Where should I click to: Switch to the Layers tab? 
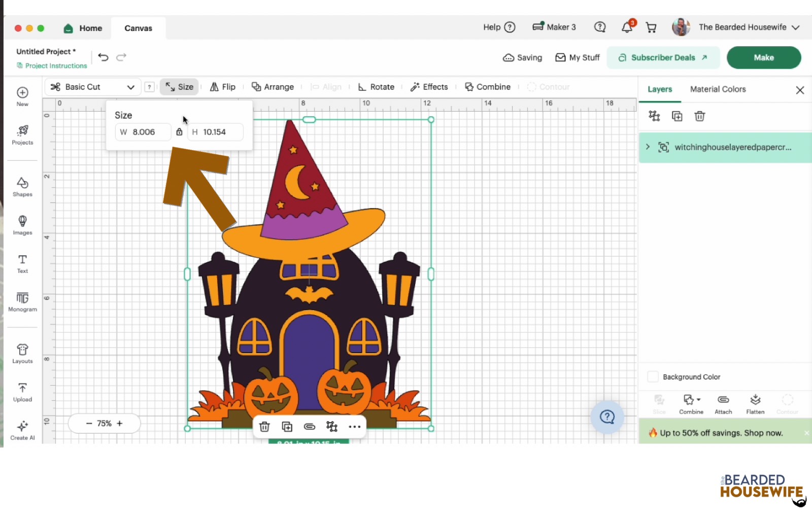(660, 89)
